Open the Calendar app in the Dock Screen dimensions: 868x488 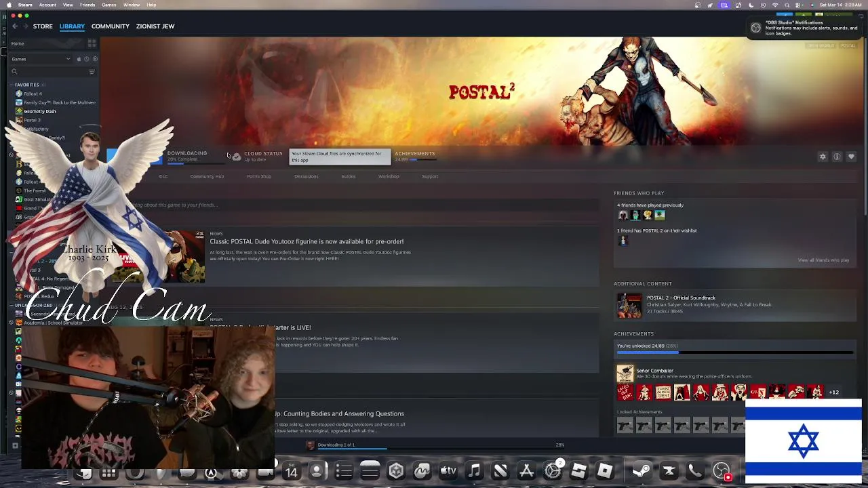coord(291,470)
